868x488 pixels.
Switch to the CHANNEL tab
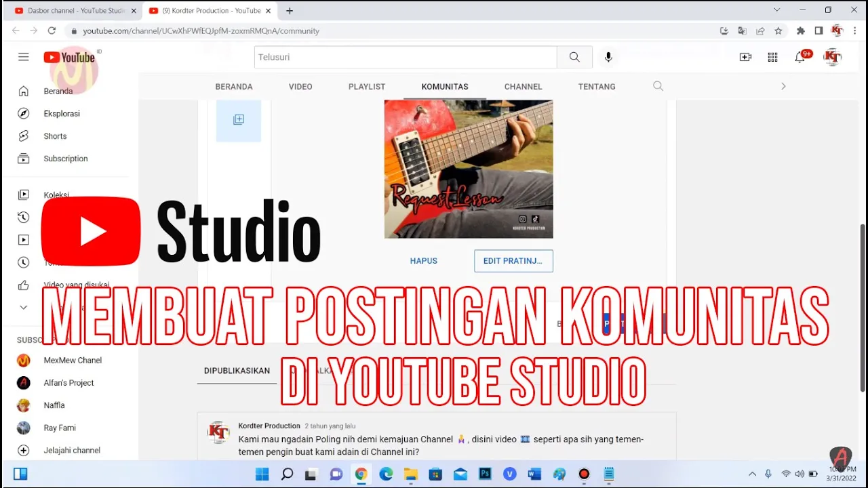click(x=523, y=87)
